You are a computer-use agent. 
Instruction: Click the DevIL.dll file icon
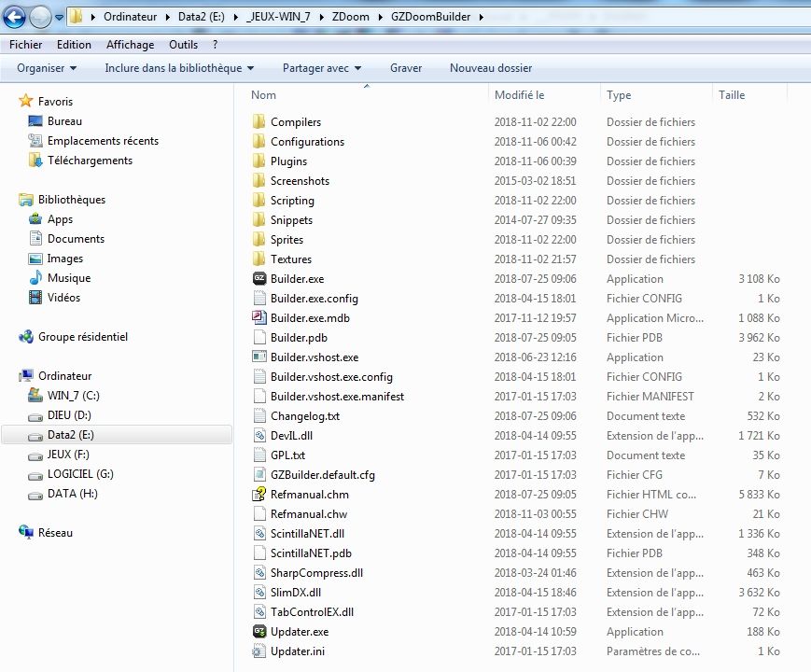click(259, 435)
